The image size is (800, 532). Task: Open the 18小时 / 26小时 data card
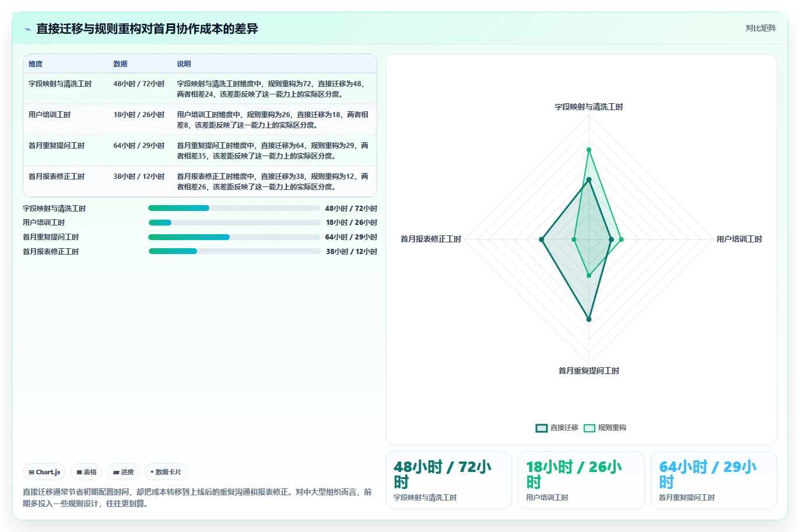tap(581, 480)
